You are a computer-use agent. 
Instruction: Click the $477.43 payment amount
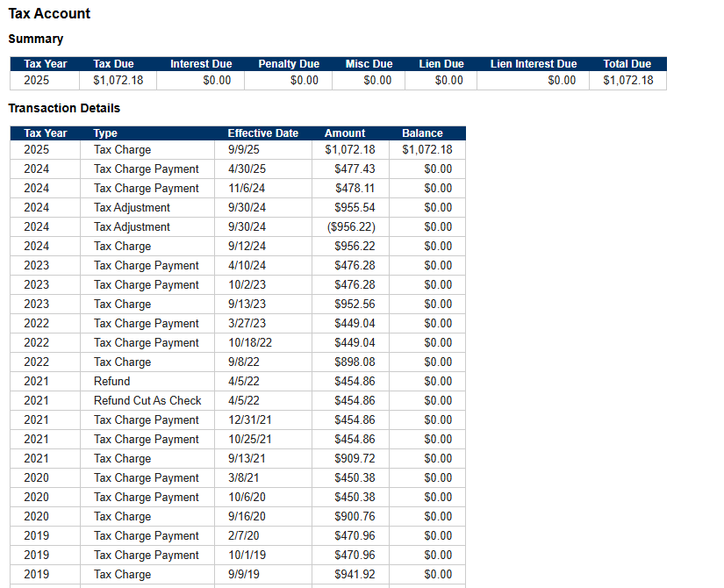click(x=355, y=169)
